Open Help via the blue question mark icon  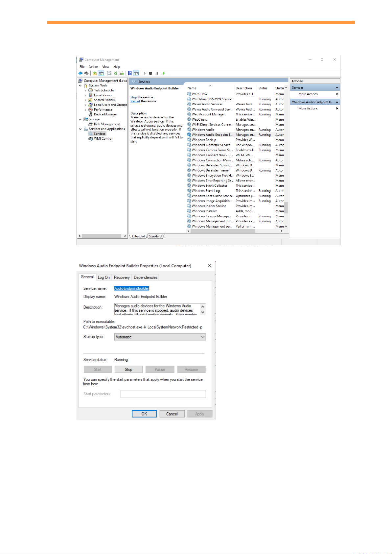[130, 73]
